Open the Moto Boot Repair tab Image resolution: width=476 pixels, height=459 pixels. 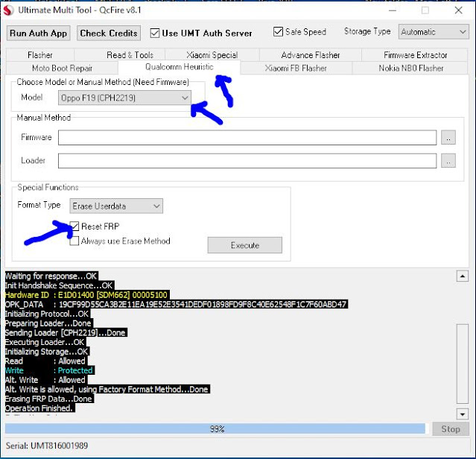[62, 68]
